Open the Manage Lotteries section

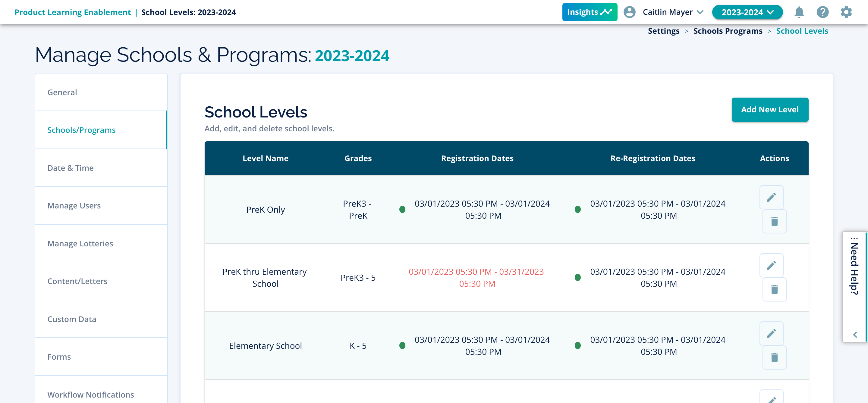point(80,243)
